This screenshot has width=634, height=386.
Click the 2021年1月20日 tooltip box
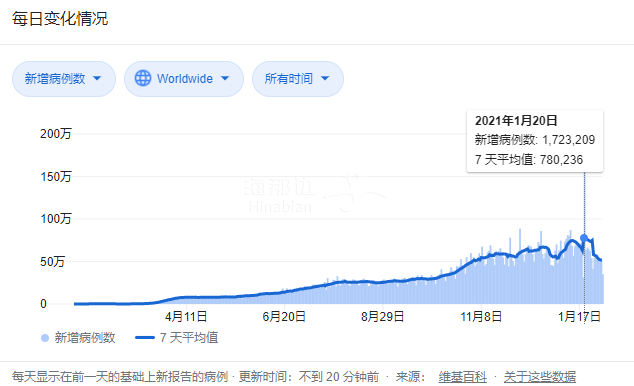[x=535, y=141]
